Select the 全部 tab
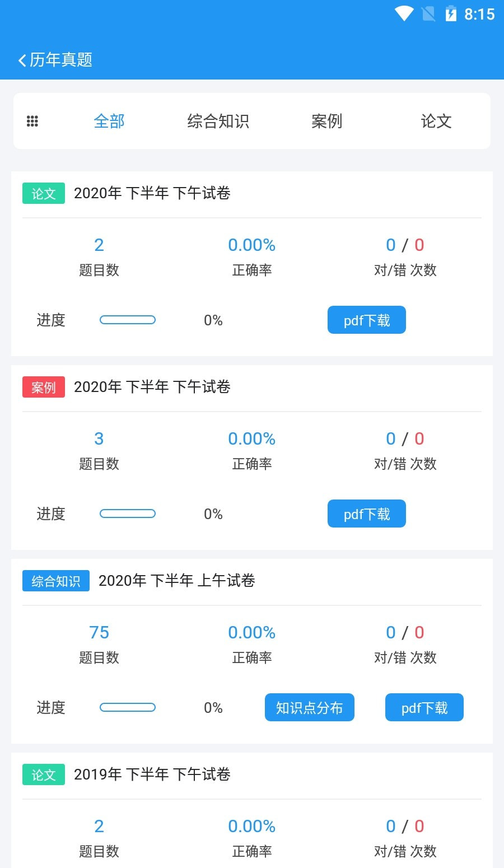504x868 pixels. coord(109,121)
